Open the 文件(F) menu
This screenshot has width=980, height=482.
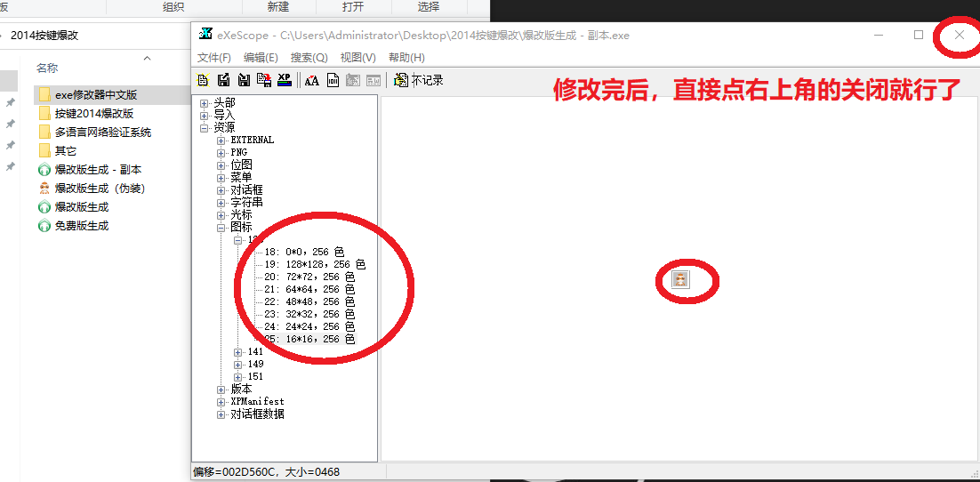pos(214,58)
